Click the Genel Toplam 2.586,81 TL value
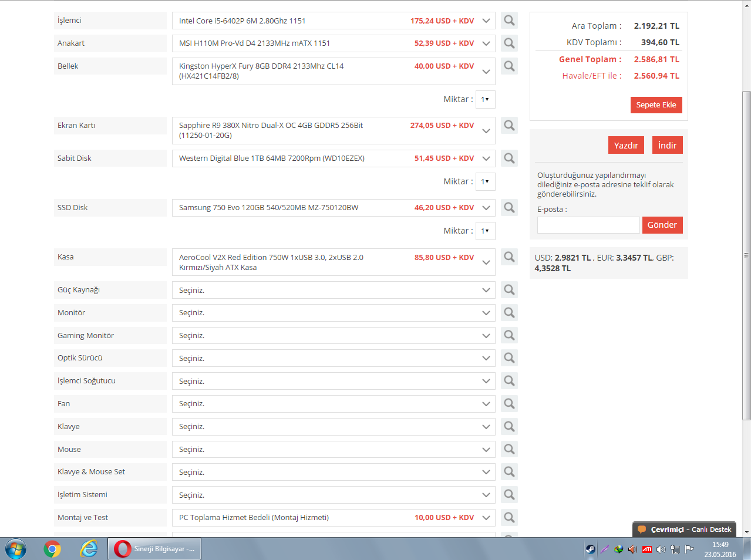The image size is (751, 560). point(656,59)
